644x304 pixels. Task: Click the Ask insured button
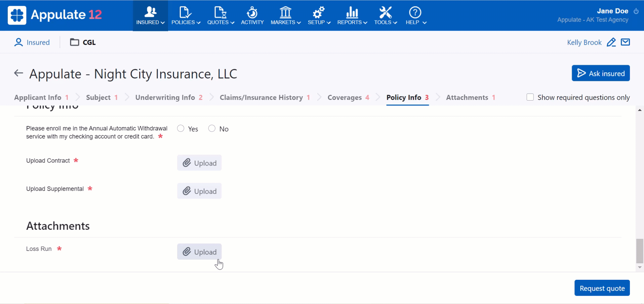click(601, 73)
